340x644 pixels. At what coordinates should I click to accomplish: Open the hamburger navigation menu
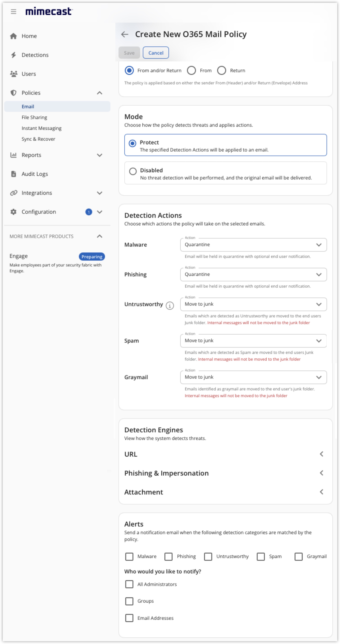pos(13,11)
